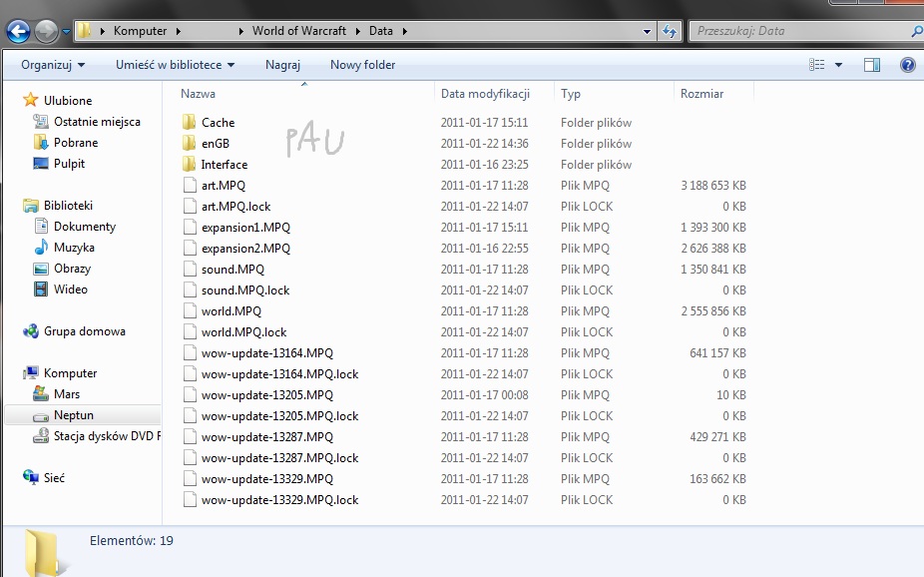The height and width of the screenshot is (577, 924).
Task: Open Wideo library
Action: (70, 289)
